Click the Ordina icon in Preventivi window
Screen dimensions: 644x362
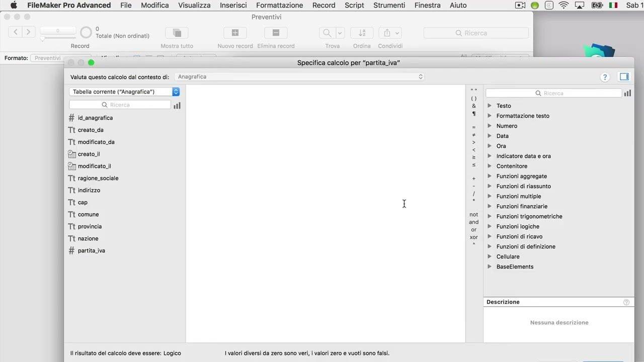pos(362,33)
